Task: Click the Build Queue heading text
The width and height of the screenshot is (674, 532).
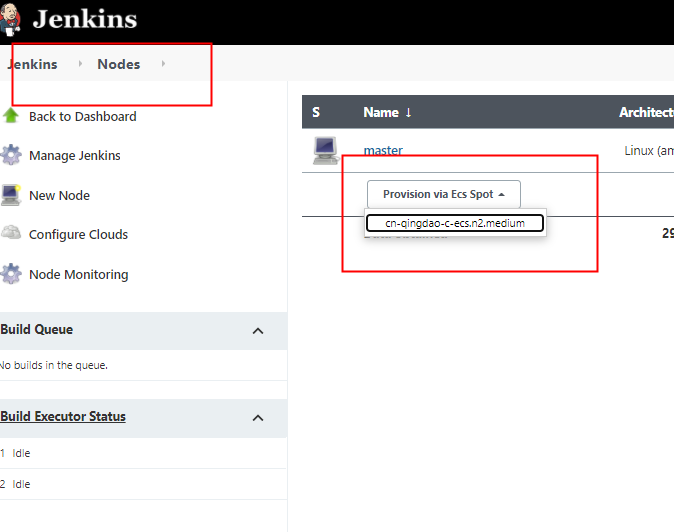Action: pos(37,330)
